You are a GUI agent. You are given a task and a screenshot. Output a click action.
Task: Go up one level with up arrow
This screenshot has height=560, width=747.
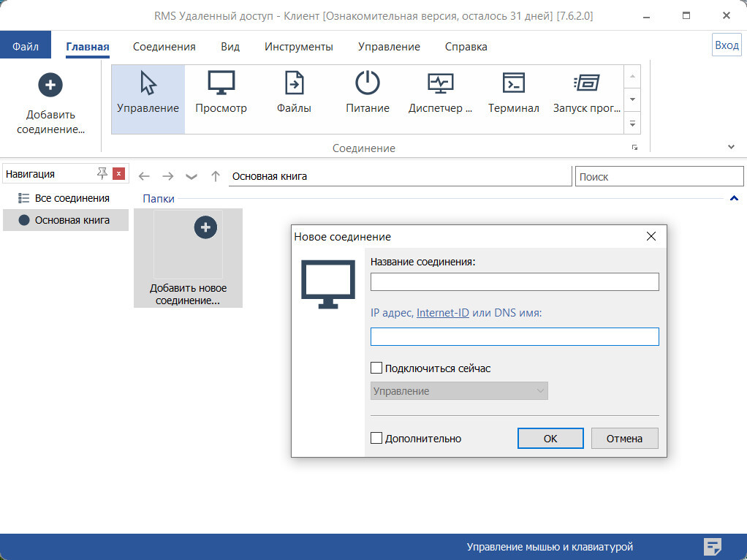coord(216,176)
